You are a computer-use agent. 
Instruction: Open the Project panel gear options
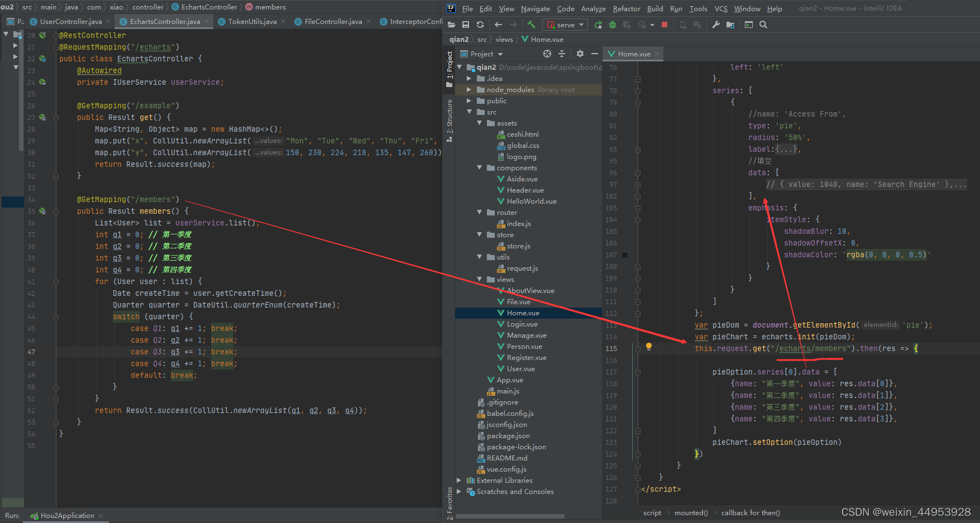(580, 54)
